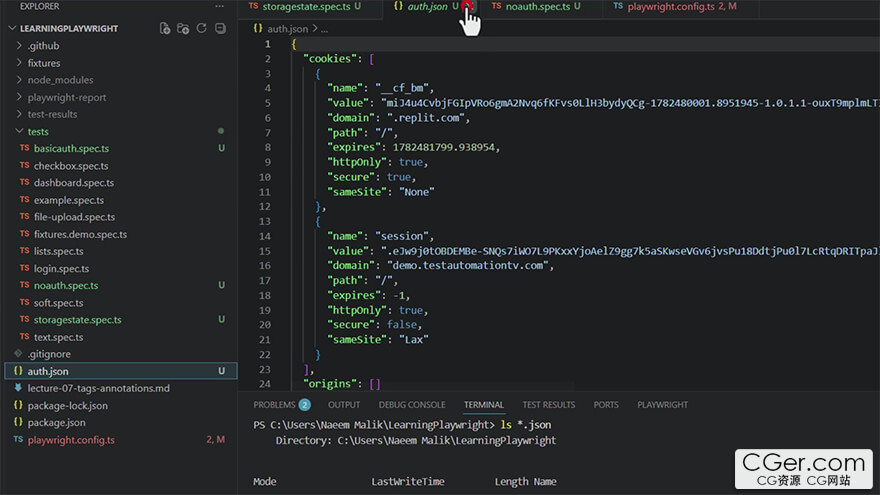Click the "session" name value on line 14

click(x=401, y=236)
